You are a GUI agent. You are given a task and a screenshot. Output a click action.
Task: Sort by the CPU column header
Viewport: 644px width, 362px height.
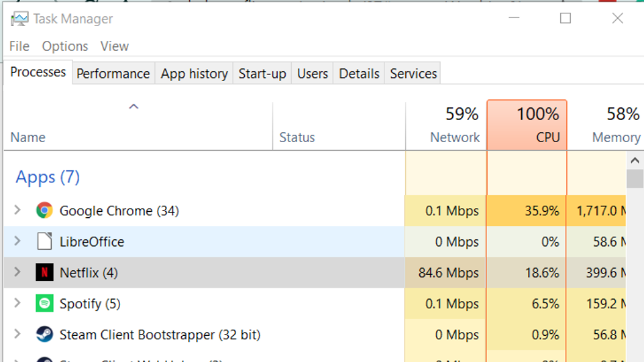coord(527,125)
